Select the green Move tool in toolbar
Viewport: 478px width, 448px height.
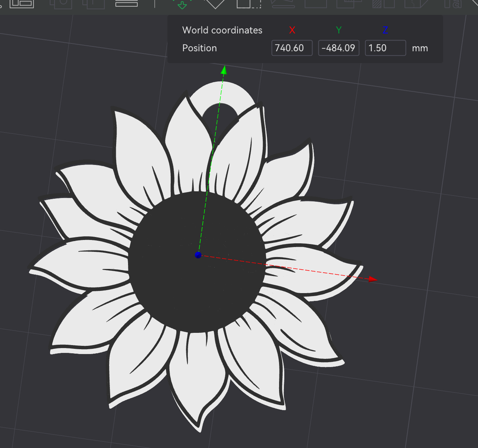(182, 3)
